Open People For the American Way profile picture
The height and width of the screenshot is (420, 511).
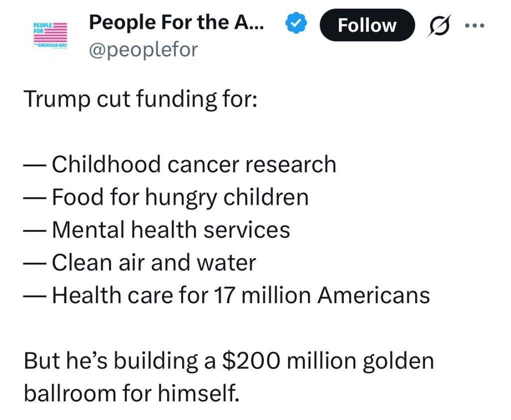pos(50,36)
